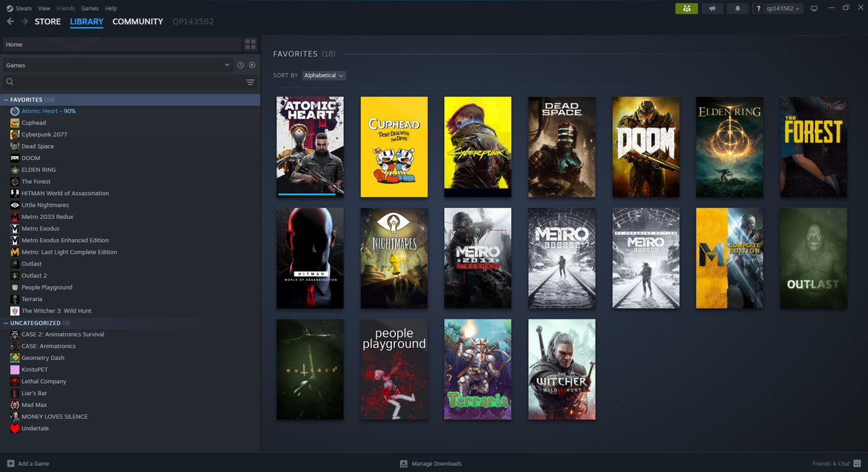This screenshot has width=868, height=472.
Task: Click the Manage Downloads icon
Action: pyautogui.click(x=403, y=463)
